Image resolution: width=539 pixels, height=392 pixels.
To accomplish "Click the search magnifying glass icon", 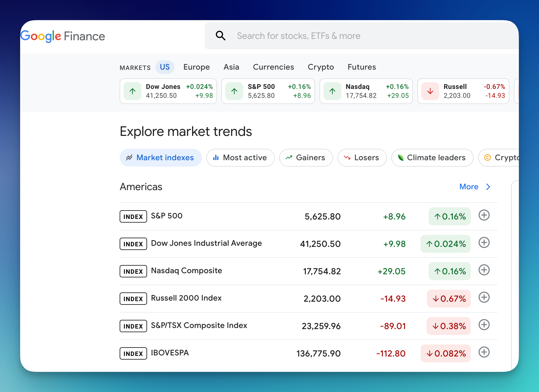I will [x=221, y=36].
